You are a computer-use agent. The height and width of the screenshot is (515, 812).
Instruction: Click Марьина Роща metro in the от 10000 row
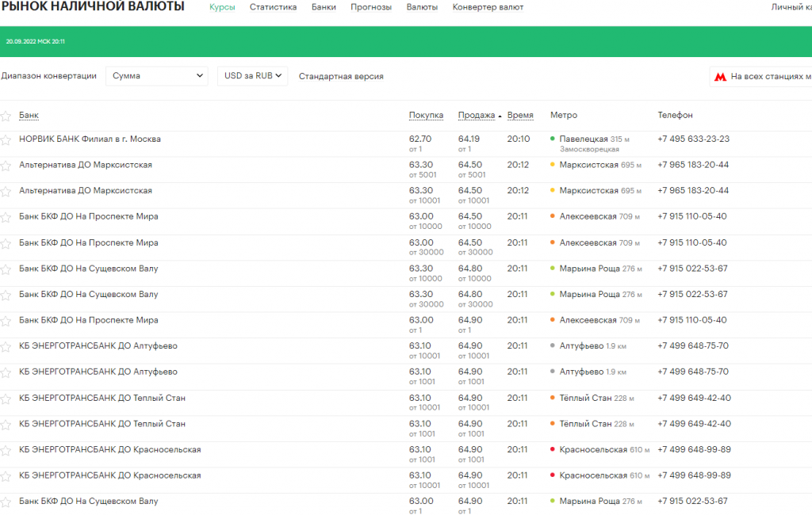pyautogui.click(x=589, y=268)
